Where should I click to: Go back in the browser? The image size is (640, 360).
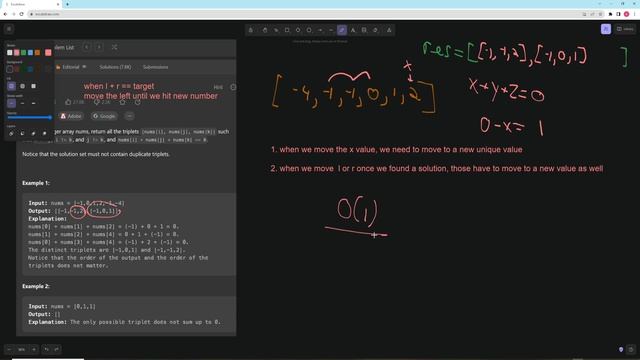pos(5,14)
